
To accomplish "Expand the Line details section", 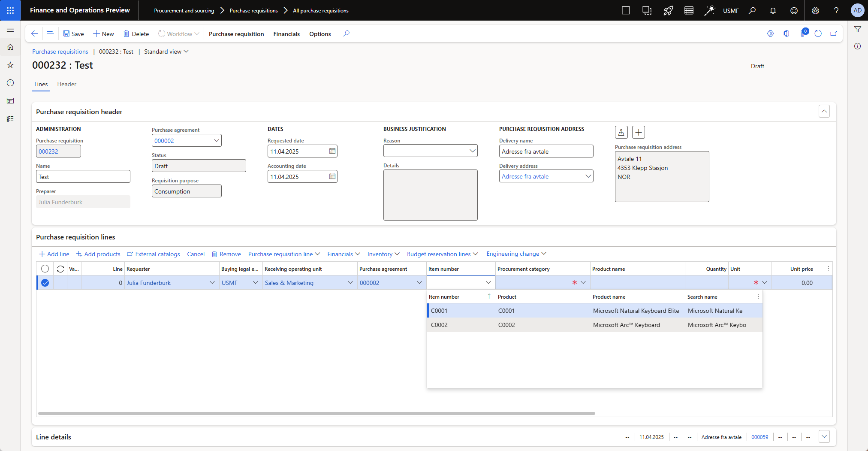I will [824, 436].
